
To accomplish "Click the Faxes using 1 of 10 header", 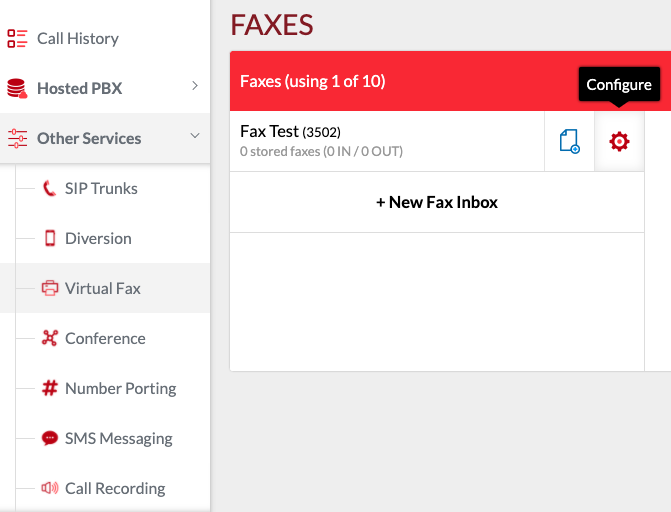I will tap(313, 81).
